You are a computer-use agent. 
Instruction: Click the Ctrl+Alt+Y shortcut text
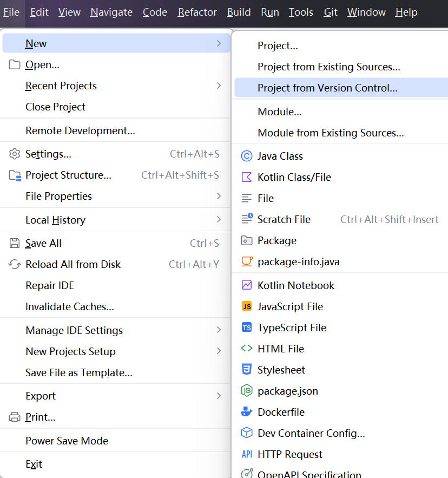(x=194, y=264)
